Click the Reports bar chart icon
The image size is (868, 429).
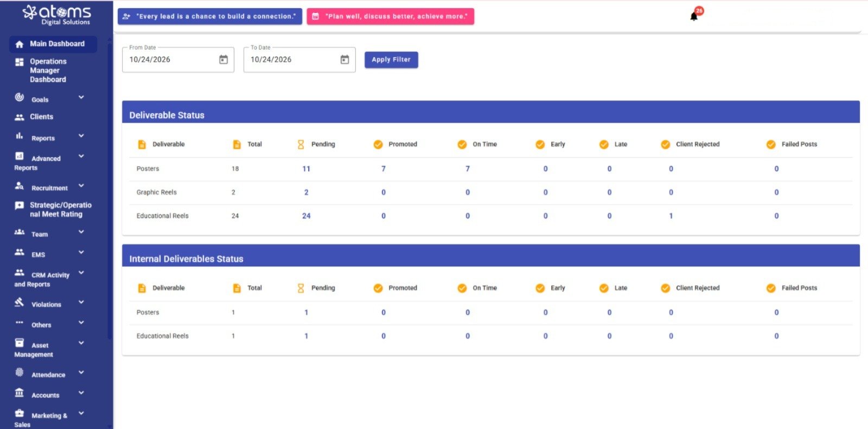(x=20, y=136)
